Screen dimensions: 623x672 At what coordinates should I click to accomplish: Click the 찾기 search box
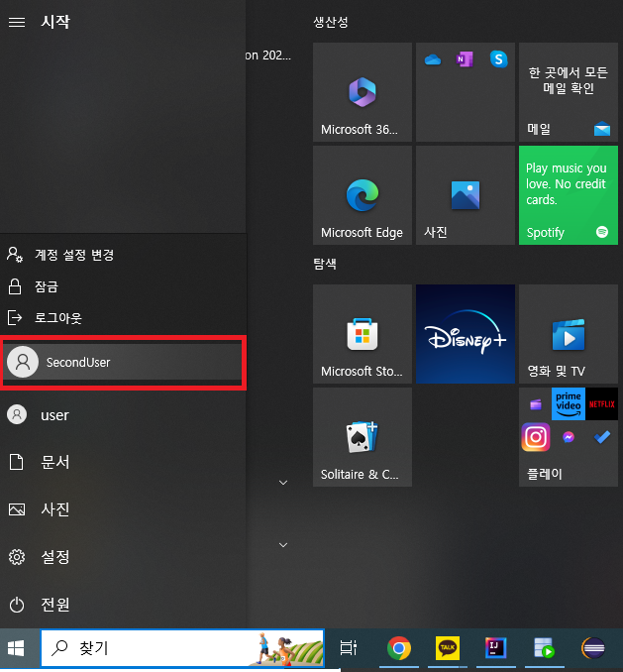tap(182, 648)
